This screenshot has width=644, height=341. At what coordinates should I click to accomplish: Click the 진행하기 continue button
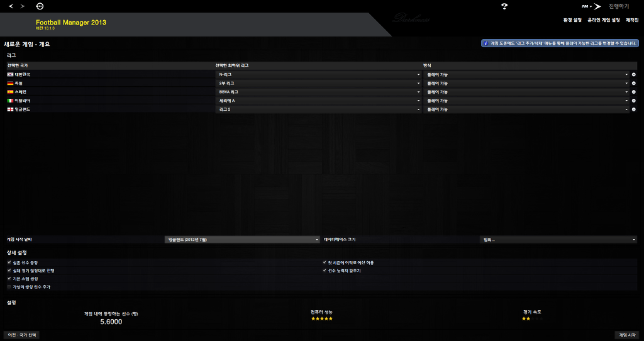[x=619, y=6]
